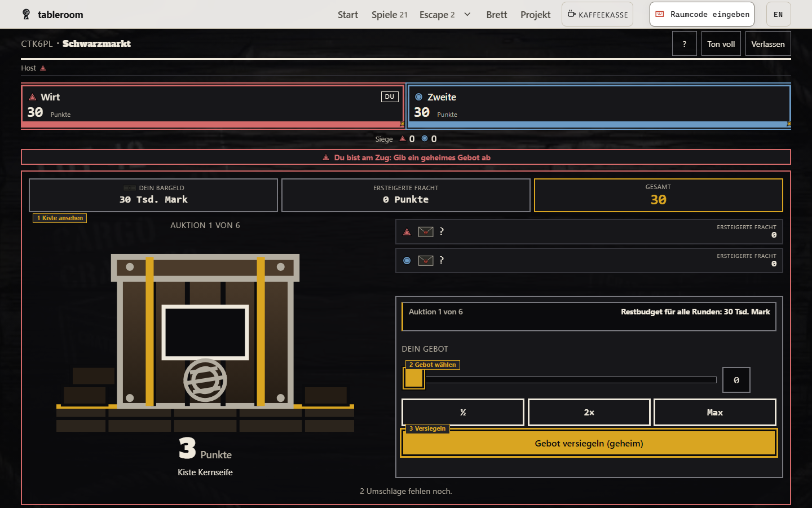
Task: Switch language with the EN toggle
Action: pos(778,14)
